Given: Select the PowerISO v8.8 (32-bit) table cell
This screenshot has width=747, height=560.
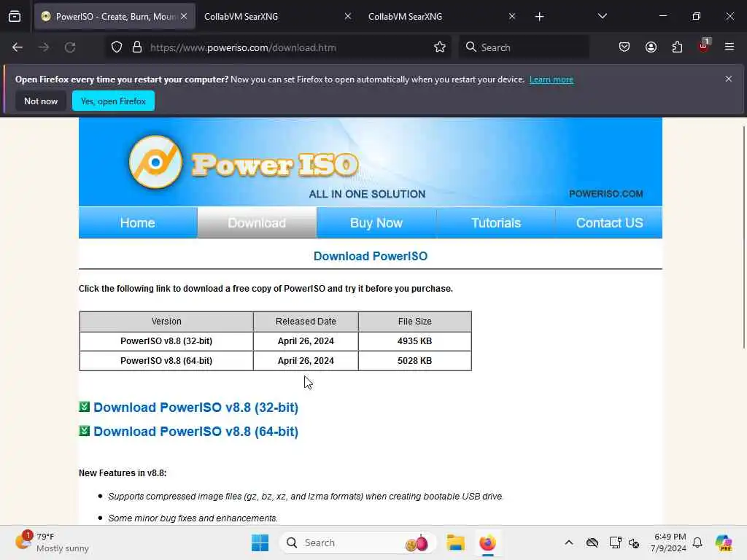Looking at the screenshot, I should [x=166, y=341].
